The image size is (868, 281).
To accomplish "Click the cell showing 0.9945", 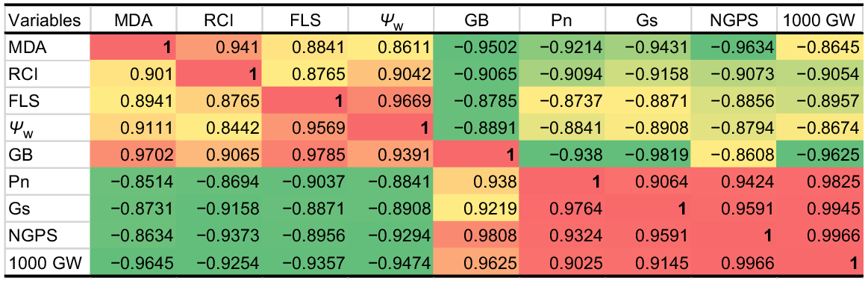I will [819, 209].
